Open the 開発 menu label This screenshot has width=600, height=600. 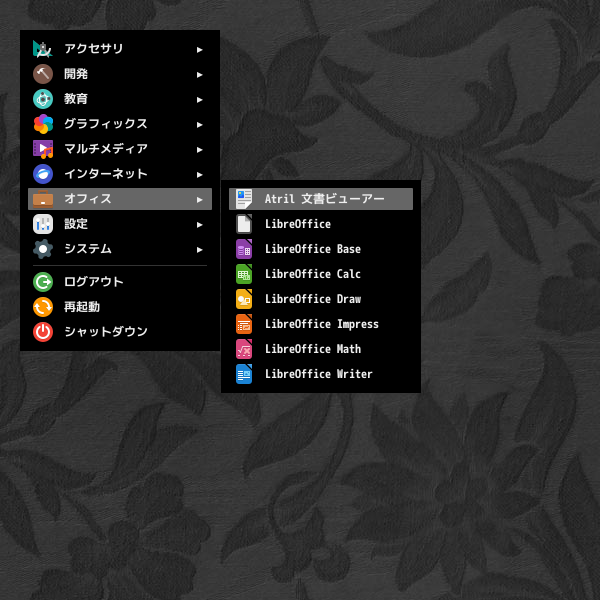pos(76,73)
